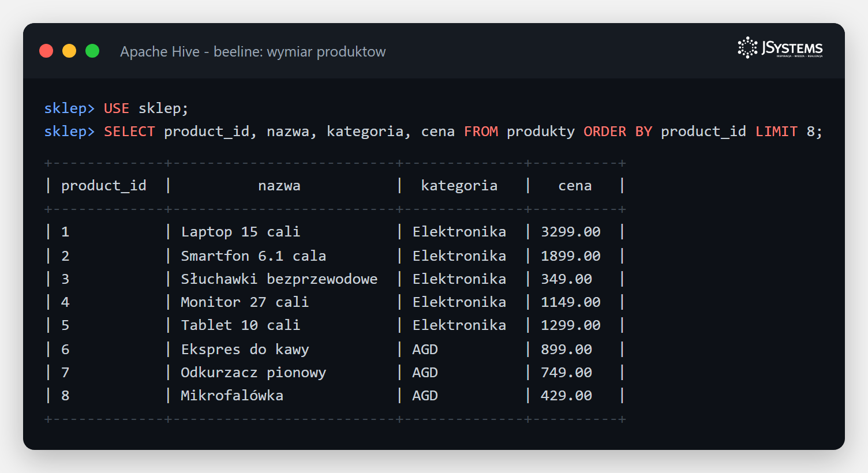The height and width of the screenshot is (473, 868).
Task: Click the 'Smartfon 6.1 cala' cell
Action: pos(253,256)
